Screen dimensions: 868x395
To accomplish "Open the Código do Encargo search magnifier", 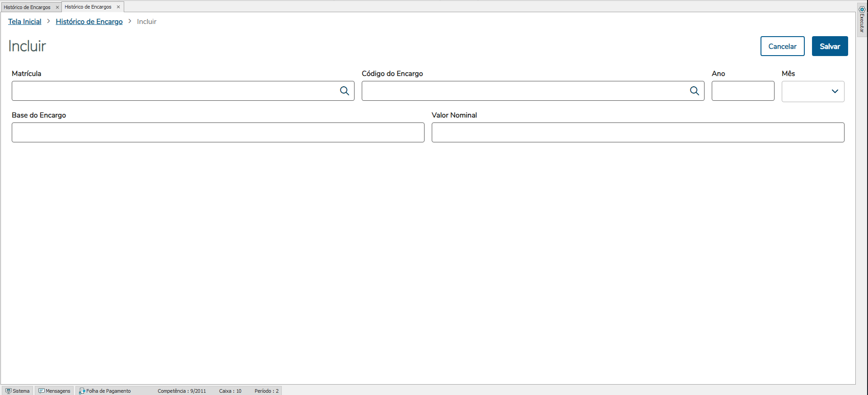I will (x=695, y=91).
